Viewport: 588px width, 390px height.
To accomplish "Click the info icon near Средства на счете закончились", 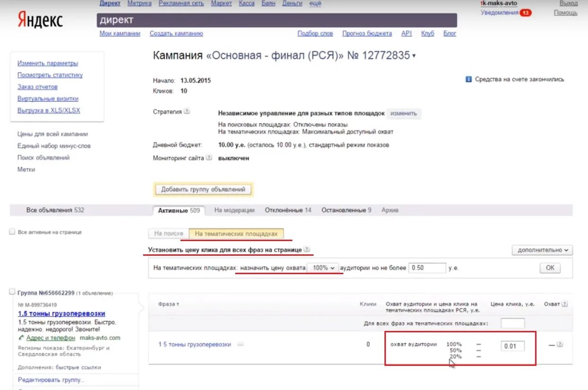I will (x=469, y=79).
